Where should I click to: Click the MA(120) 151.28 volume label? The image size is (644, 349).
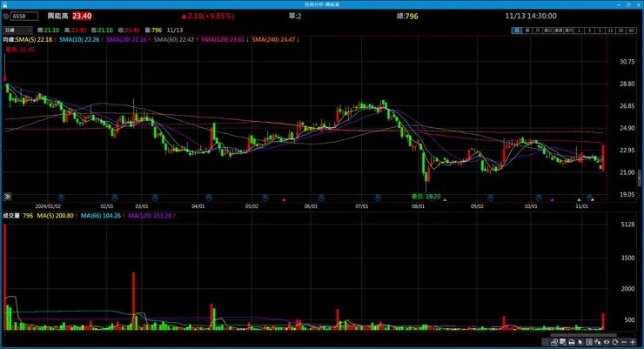click(150, 216)
